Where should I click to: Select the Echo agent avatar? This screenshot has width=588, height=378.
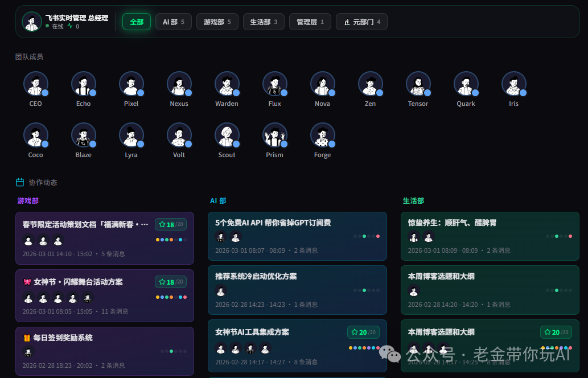[x=83, y=84]
